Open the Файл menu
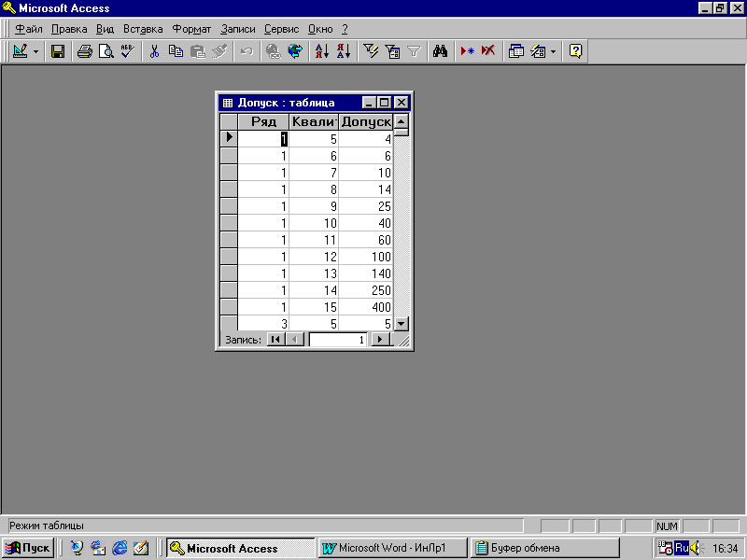The height and width of the screenshot is (560, 747). [29, 29]
